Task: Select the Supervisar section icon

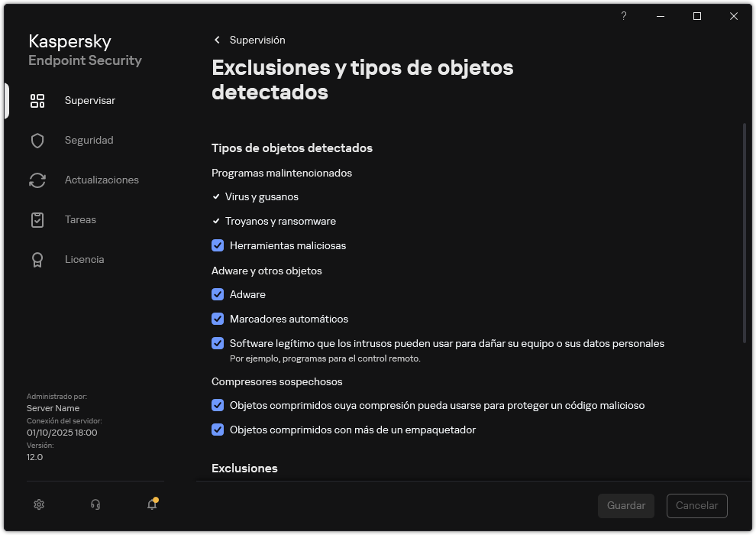Action: click(37, 100)
